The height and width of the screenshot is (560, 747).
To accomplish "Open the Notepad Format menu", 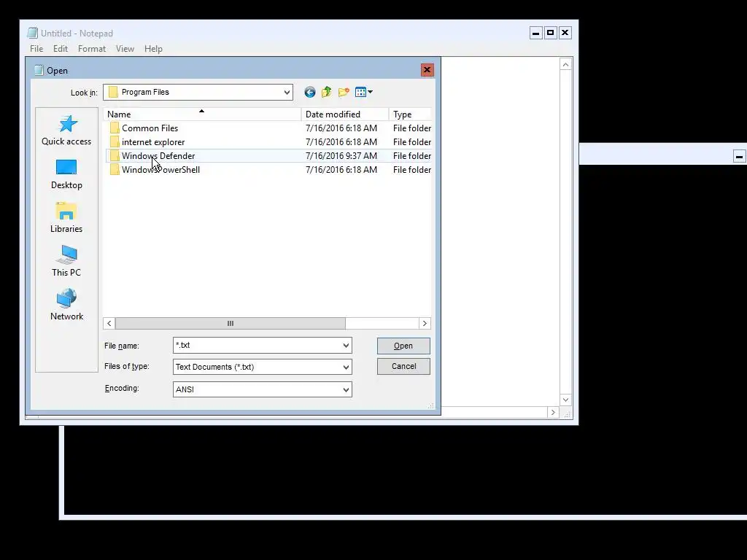I will (92, 49).
